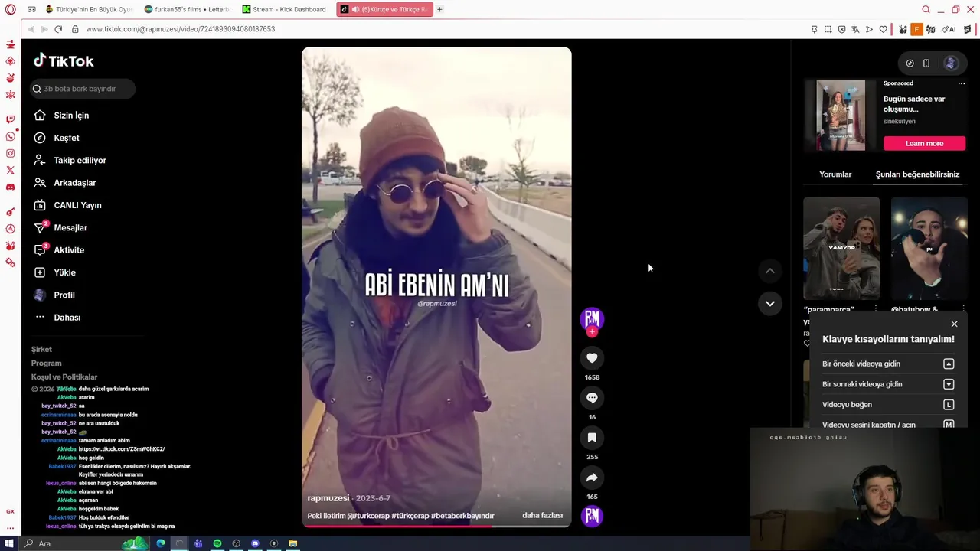Screen dimensions: 980x551
Task: Open TikTok coin icon top right
Action: pos(910,64)
